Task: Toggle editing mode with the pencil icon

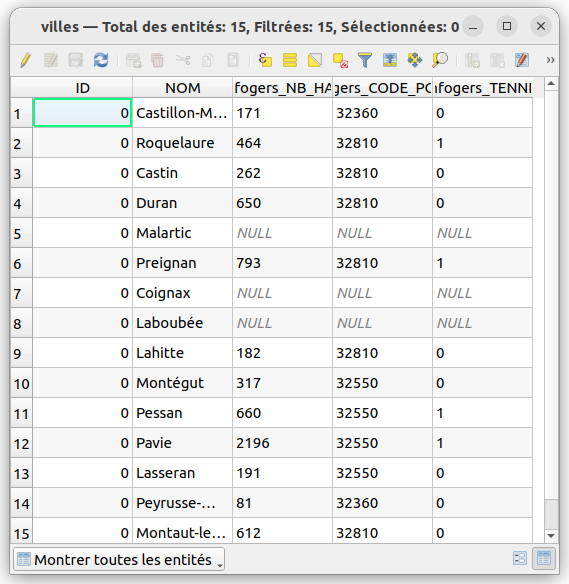Action: tap(25, 60)
